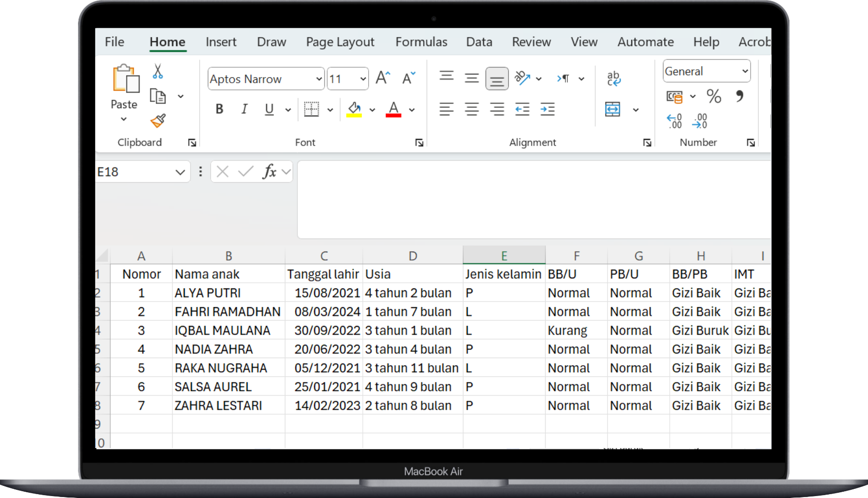Click the Format Painter brush icon
The width and height of the screenshot is (868, 498).
tap(158, 121)
